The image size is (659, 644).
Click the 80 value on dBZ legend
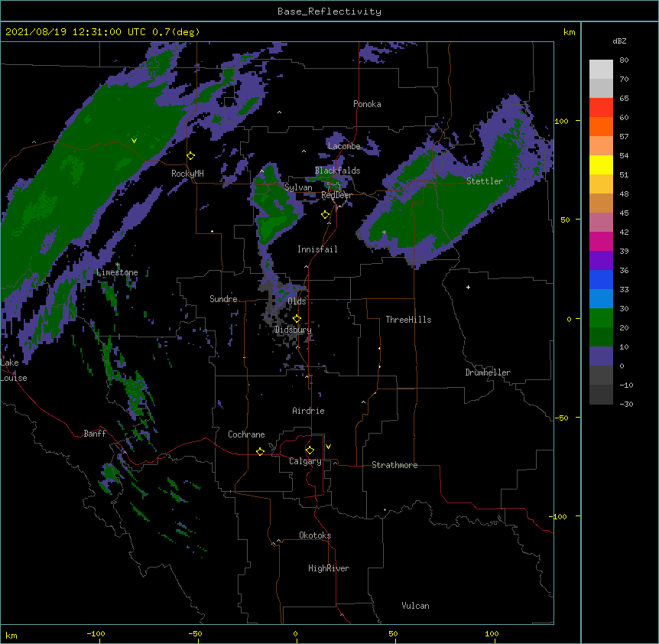pos(624,60)
